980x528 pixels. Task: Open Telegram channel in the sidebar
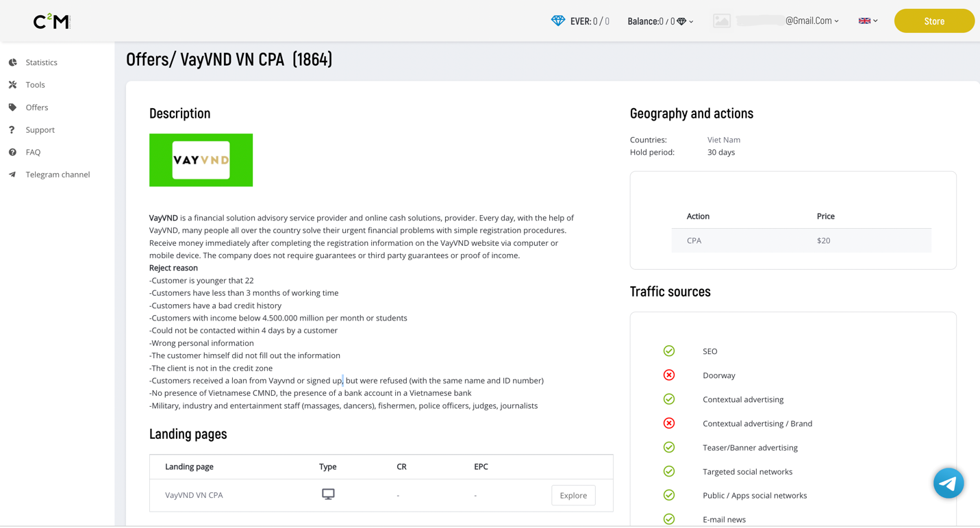[58, 175]
